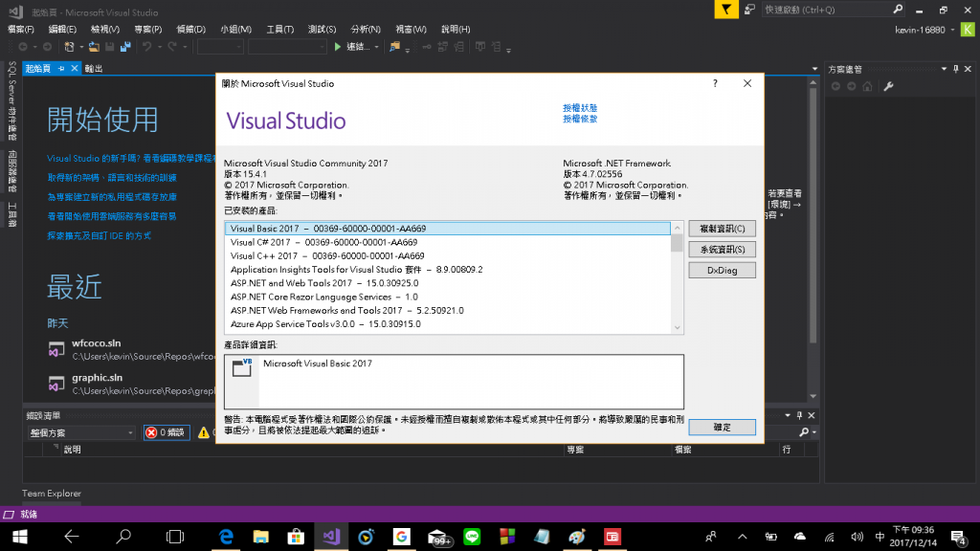Click into the Quick Launch search box
The width and height of the screenshot is (980, 551).
tap(826, 10)
